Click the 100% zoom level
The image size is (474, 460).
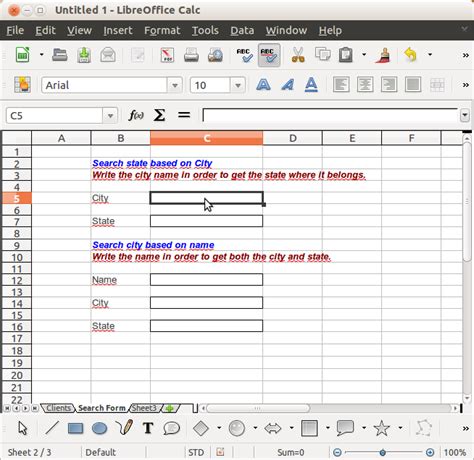pos(455,452)
